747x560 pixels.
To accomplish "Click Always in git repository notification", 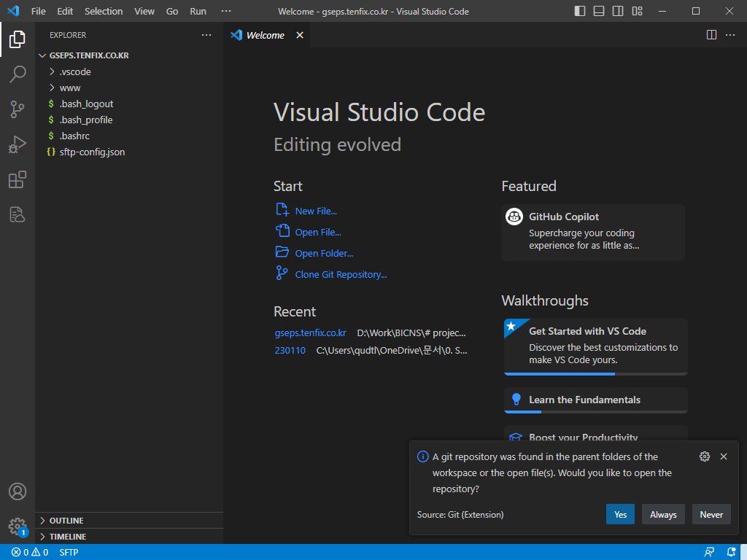I will (x=663, y=514).
